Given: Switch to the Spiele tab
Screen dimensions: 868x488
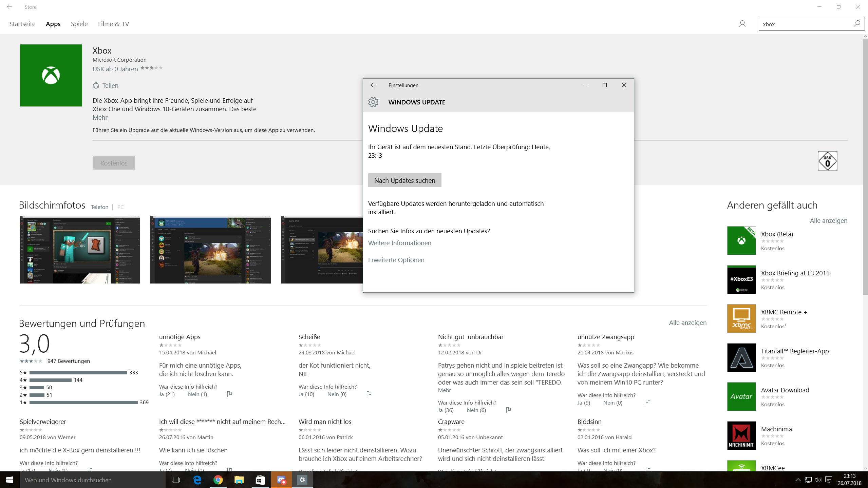Looking at the screenshot, I should pyautogui.click(x=79, y=24).
